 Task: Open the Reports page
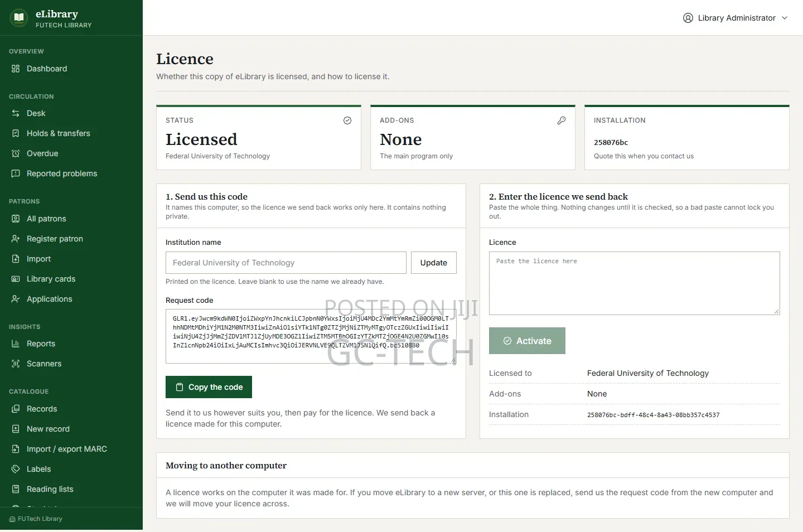pyautogui.click(x=71, y=344)
